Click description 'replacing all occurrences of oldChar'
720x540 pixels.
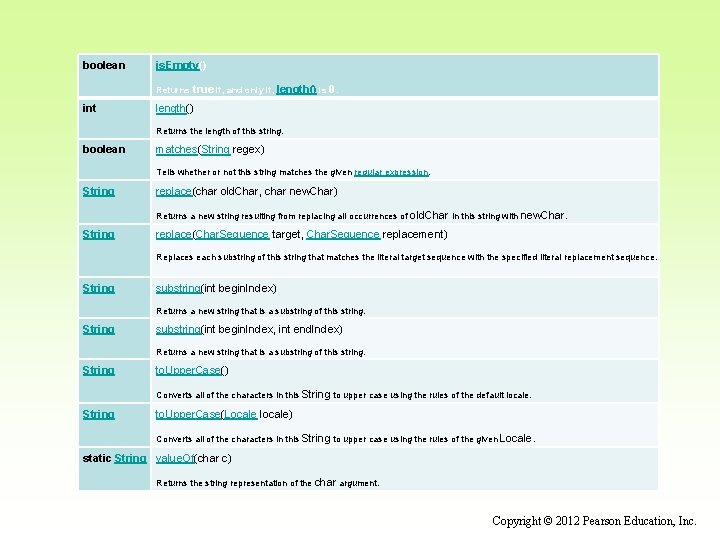tap(361, 216)
